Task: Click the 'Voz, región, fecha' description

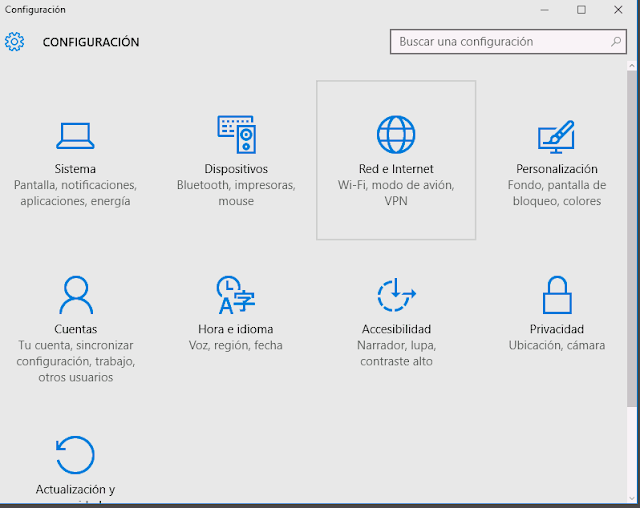Action: click(x=236, y=346)
